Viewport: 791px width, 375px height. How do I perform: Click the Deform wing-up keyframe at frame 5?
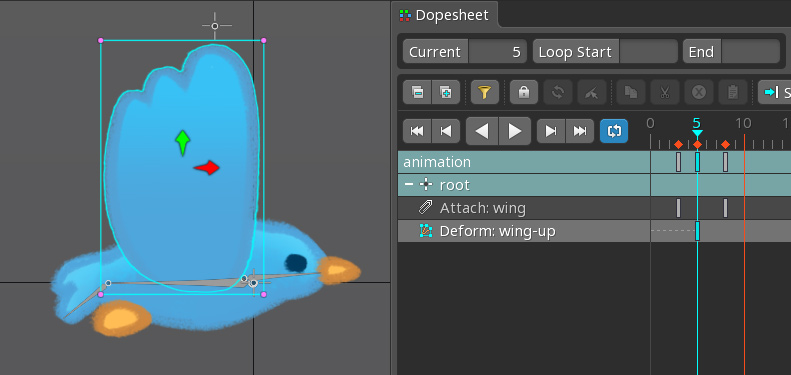click(x=697, y=231)
